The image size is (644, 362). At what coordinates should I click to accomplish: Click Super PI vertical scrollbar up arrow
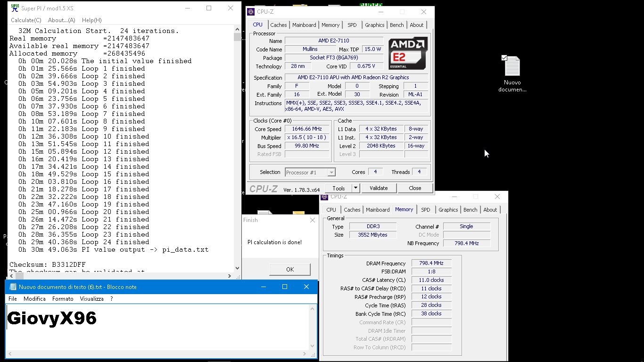[237, 30]
